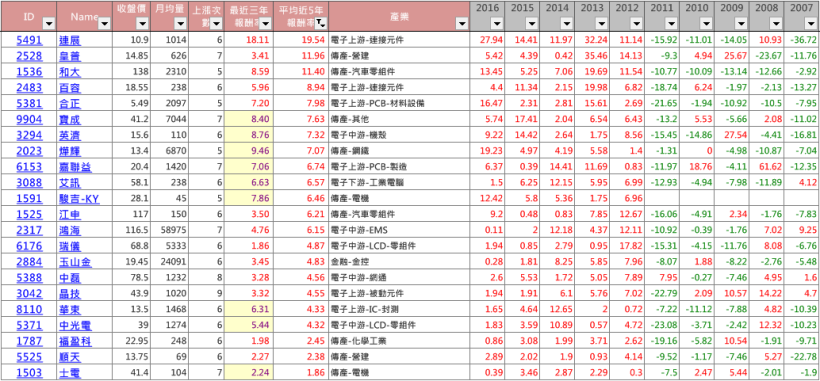Select the highlighted 9.46 cell for 燁輝
Screen dimensions: 820x381
point(249,151)
